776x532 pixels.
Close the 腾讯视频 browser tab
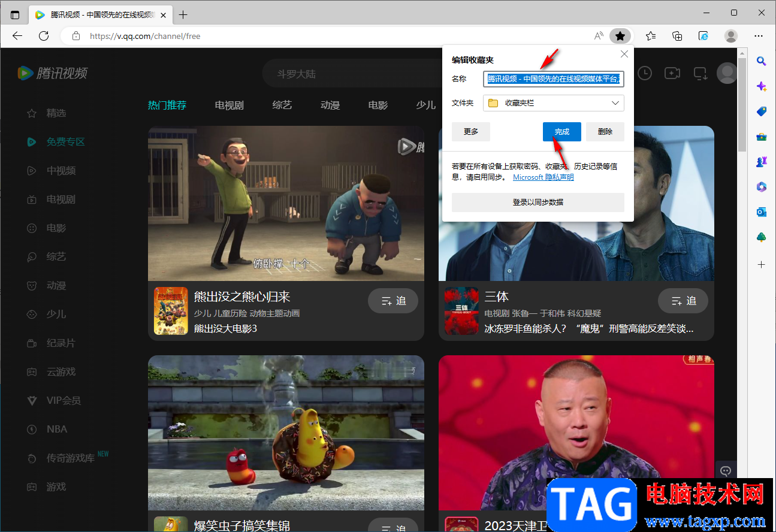click(x=163, y=15)
